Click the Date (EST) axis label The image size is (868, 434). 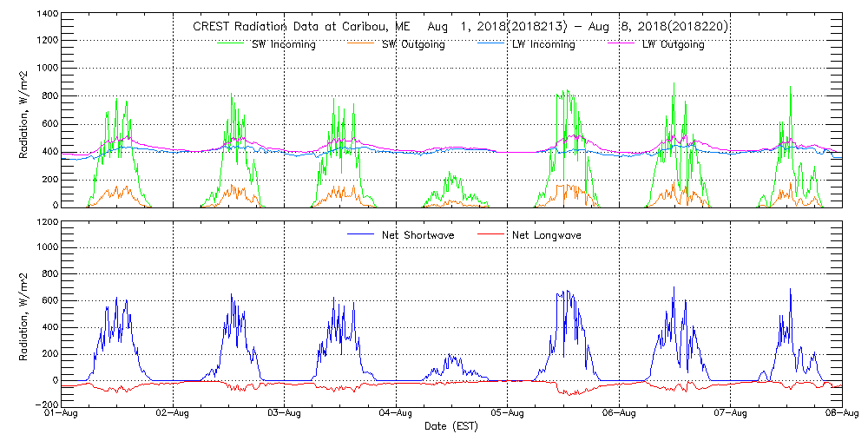click(450, 426)
